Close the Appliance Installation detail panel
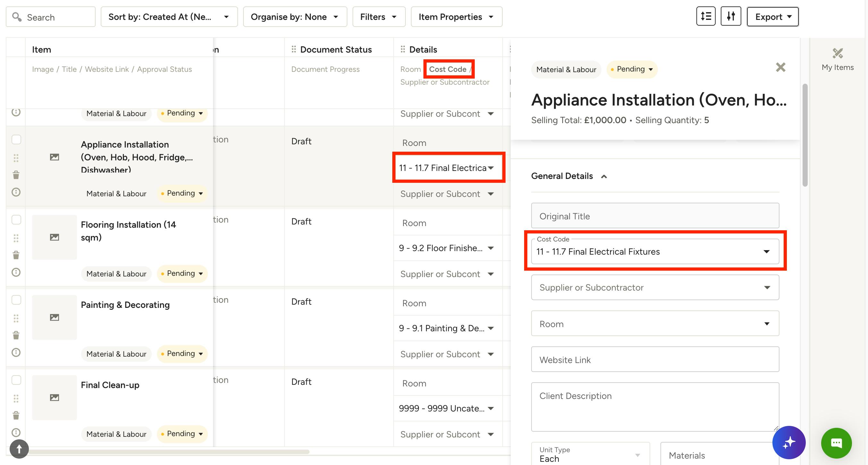 780,67
